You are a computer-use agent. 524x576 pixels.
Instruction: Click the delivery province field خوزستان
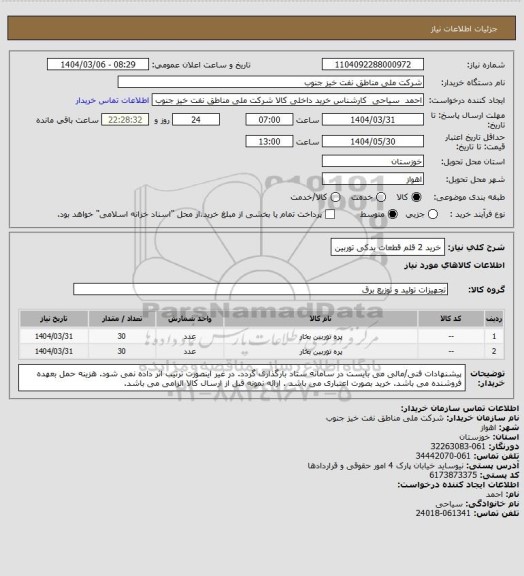(x=373, y=161)
